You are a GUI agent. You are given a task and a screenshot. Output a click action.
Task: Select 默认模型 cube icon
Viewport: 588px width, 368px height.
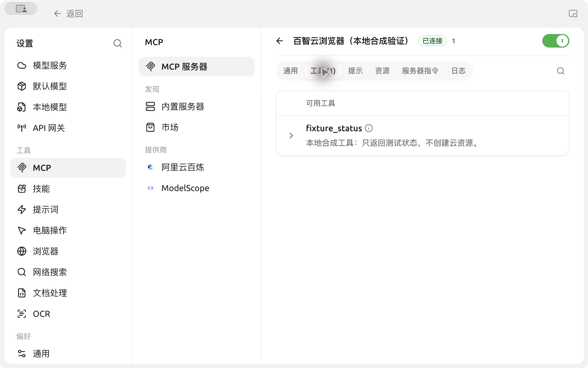tap(22, 86)
